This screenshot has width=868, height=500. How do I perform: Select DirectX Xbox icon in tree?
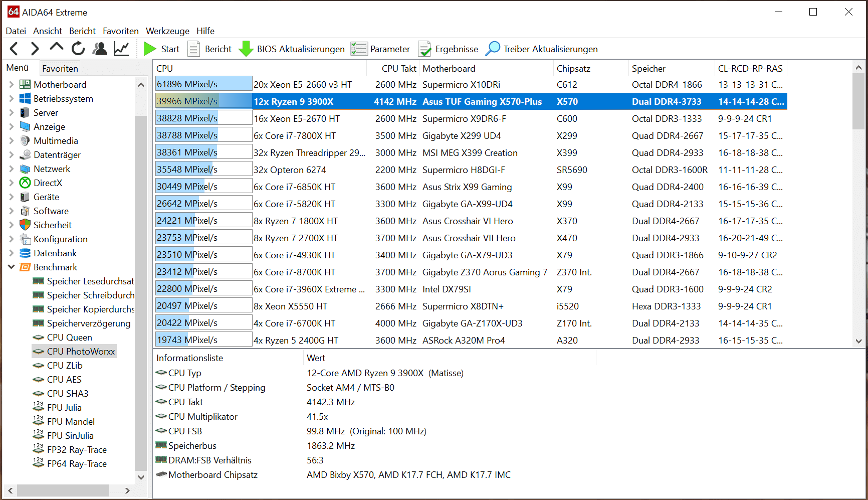[25, 183]
